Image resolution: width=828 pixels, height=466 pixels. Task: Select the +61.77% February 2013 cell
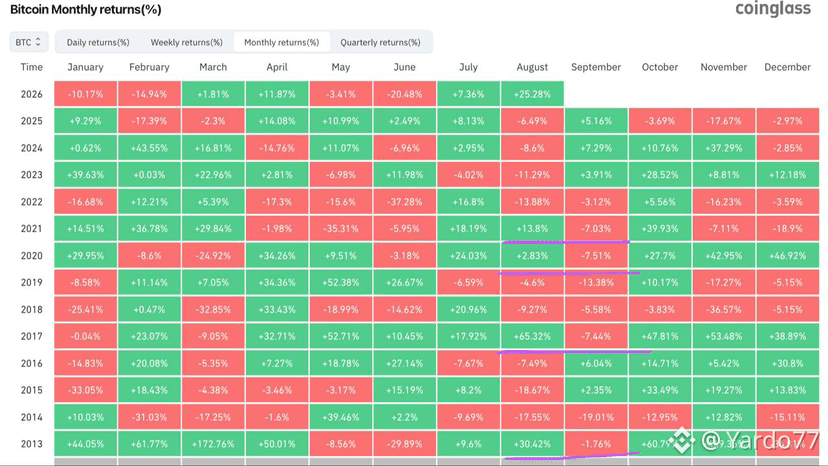tap(149, 444)
